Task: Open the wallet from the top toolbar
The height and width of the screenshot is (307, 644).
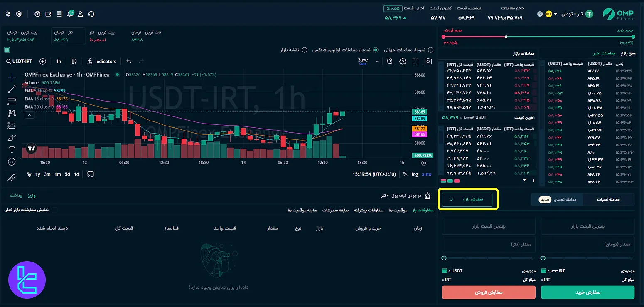Action: 48,14
